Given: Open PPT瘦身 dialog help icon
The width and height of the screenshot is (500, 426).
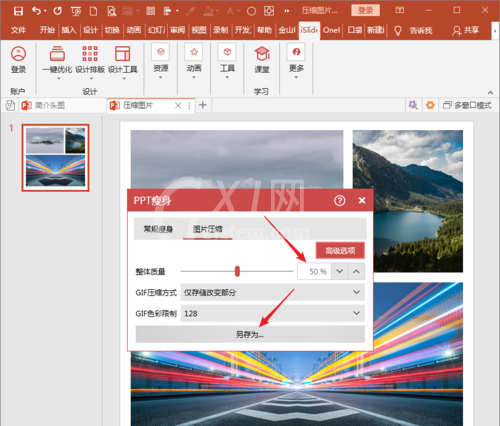Looking at the screenshot, I should coord(340,201).
